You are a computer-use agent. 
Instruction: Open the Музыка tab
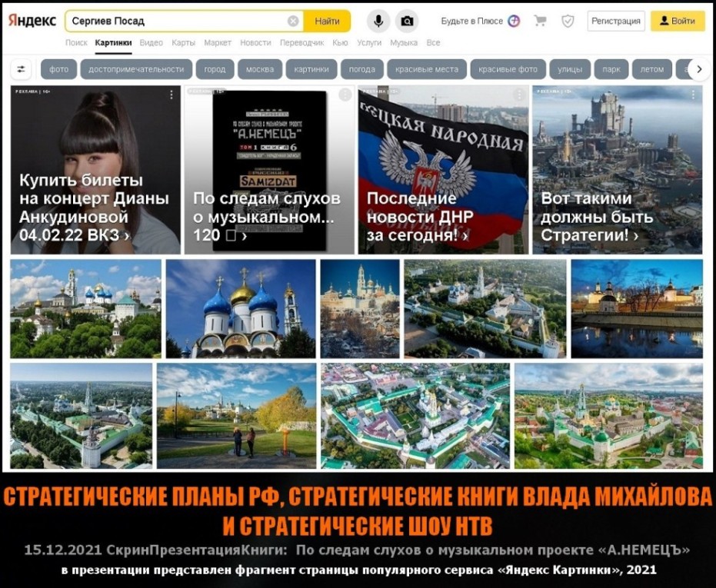pos(404,42)
